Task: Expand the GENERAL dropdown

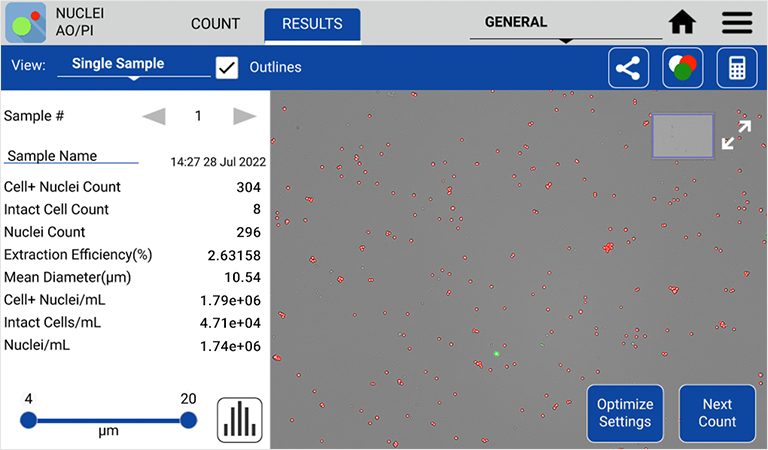Action: (565, 23)
